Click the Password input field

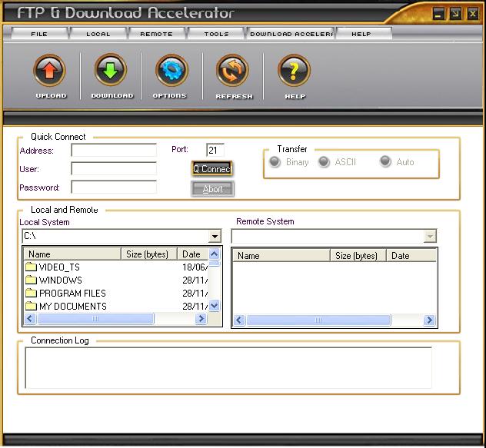pos(114,187)
